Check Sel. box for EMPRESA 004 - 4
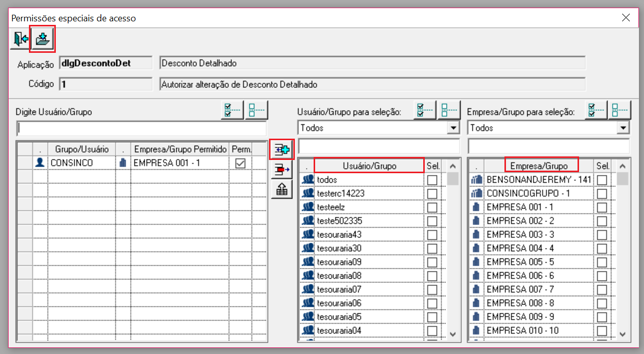 [x=602, y=248]
